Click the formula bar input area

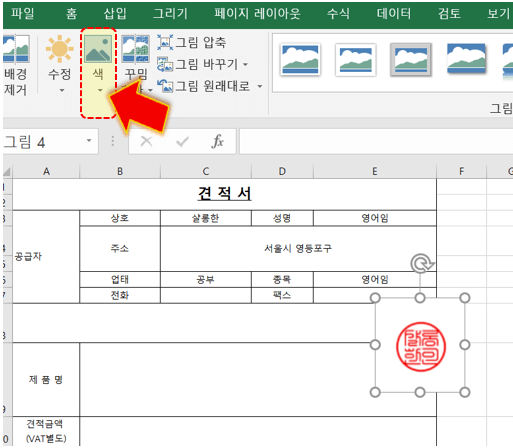coord(376,142)
